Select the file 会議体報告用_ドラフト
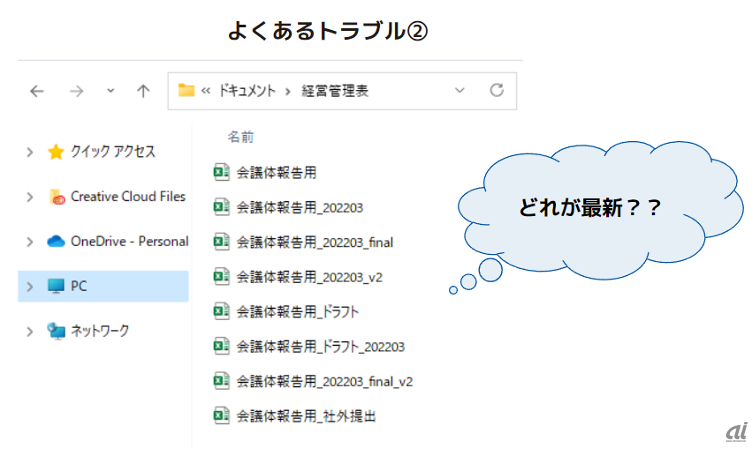The image size is (755, 450). click(298, 311)
